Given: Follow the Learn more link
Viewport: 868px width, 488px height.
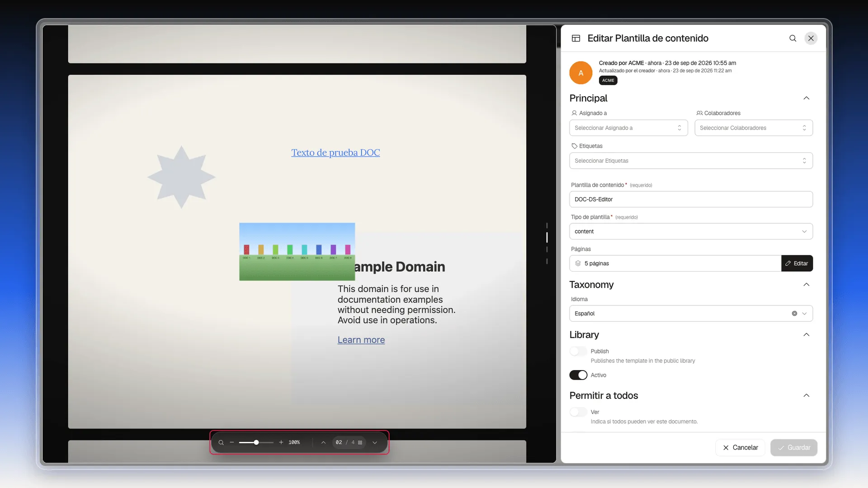Looking at the screenshot, I should point(361,340).
